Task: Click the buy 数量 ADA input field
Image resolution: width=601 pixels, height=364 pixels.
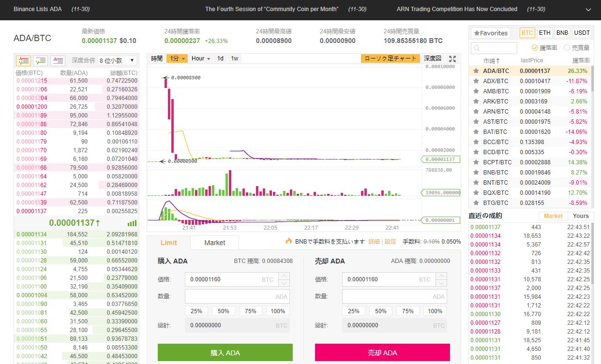Action: point(237,296)
